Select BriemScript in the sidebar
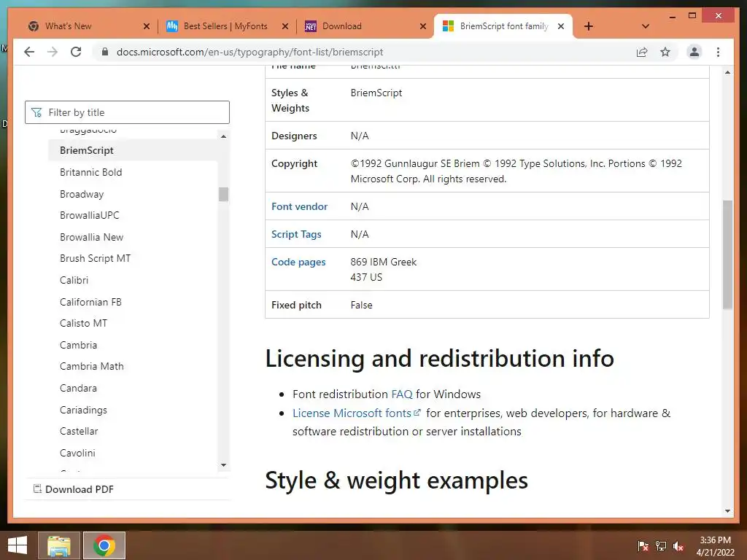Screen dimensions: 747x560 (x=86, y=150)
